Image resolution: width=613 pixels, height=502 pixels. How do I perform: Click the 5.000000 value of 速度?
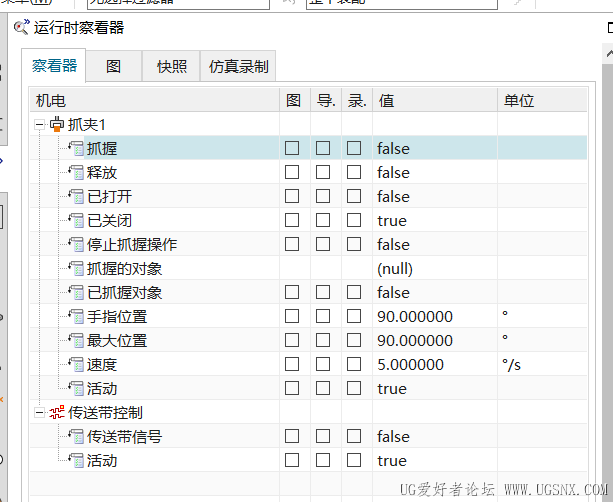click(x=410, y=365)
